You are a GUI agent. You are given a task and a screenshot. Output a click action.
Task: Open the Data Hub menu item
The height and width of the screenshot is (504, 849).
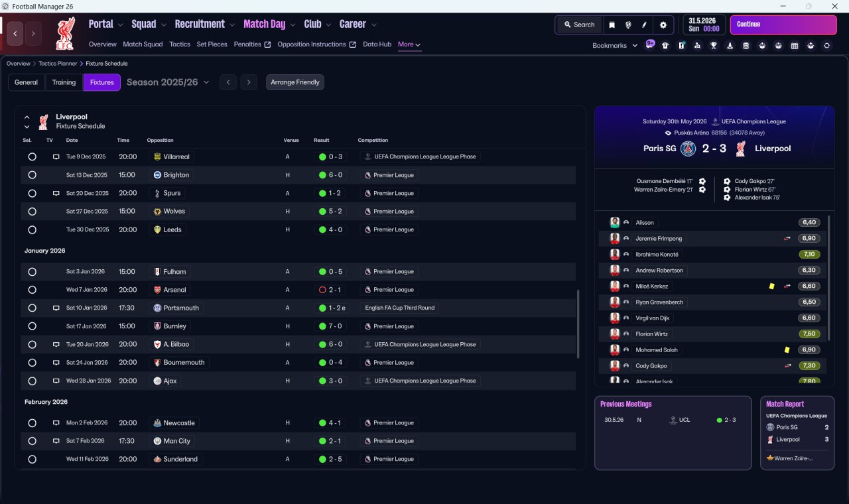tap(377, 44)
